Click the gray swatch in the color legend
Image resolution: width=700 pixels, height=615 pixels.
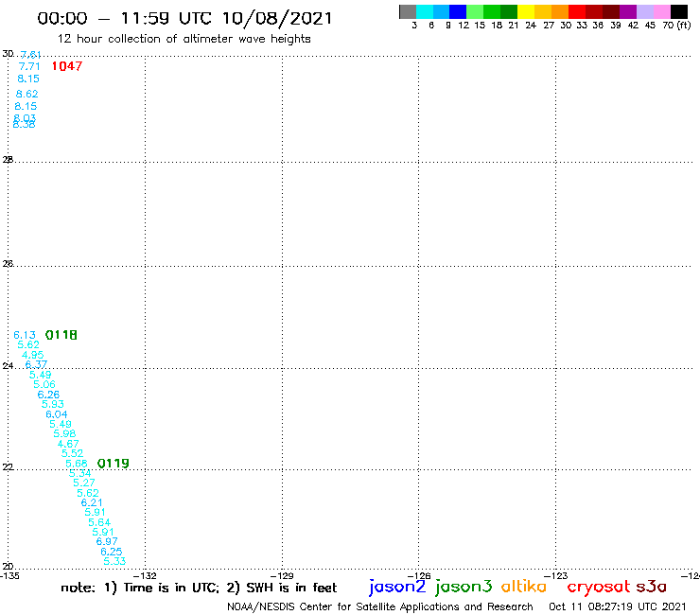(408, 11)
